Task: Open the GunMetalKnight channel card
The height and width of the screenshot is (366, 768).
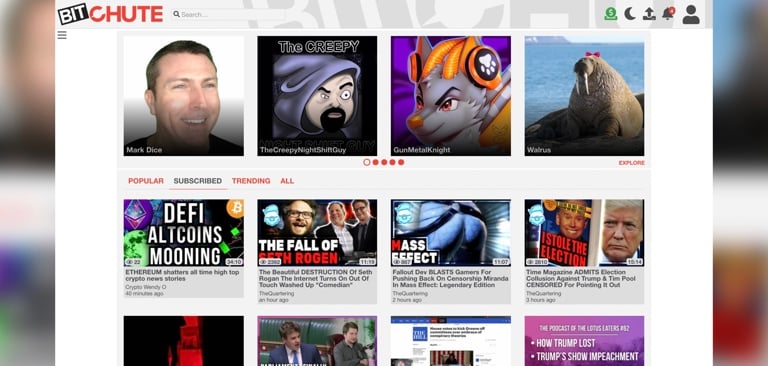Action: click(451, 96)
